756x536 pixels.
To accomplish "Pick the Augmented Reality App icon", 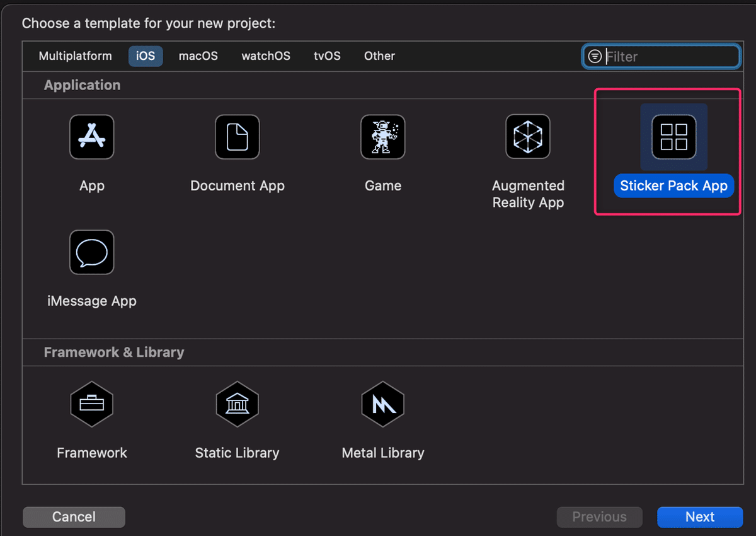I will (528, 137).
